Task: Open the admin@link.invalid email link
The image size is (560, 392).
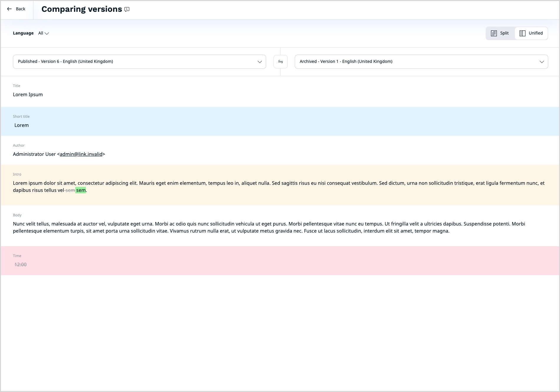Action: click(x=81, y=154)
